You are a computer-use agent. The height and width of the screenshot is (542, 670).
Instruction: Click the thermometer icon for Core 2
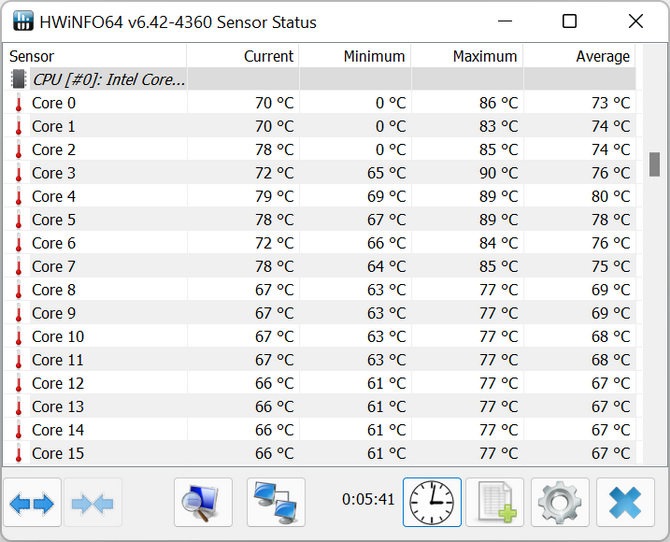pyautogui.click(x=18, y=150)
